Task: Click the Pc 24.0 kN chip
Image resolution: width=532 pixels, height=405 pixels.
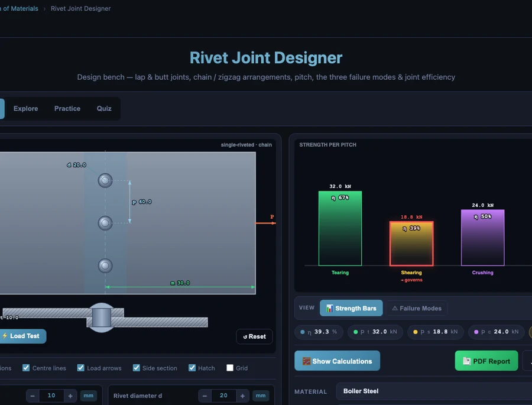Action: click(497, 332)
